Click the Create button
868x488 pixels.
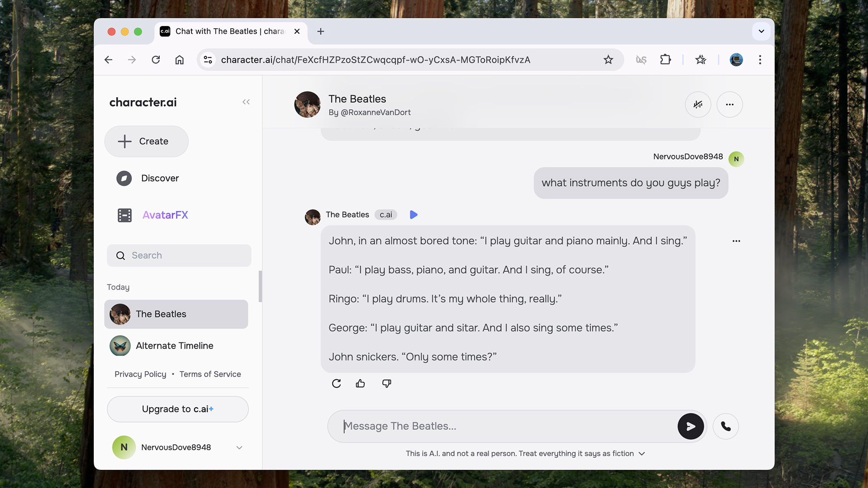146,141
